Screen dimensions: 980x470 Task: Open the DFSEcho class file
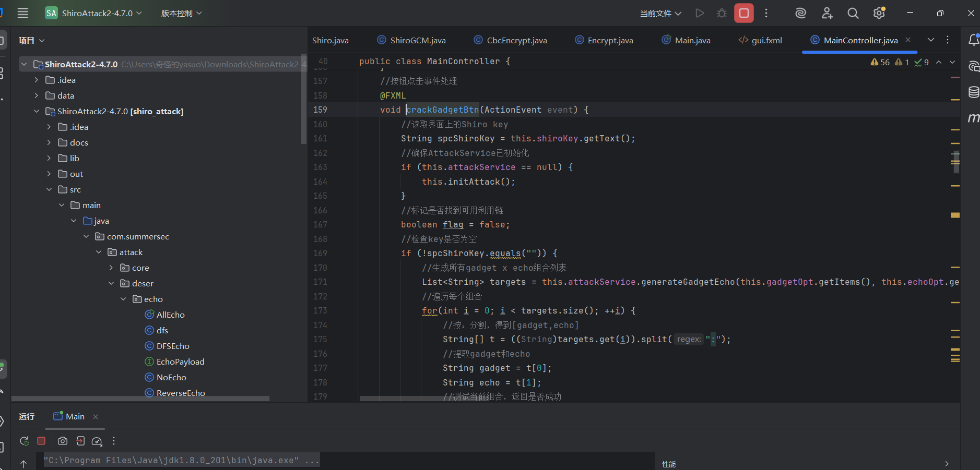coord(173,346)
